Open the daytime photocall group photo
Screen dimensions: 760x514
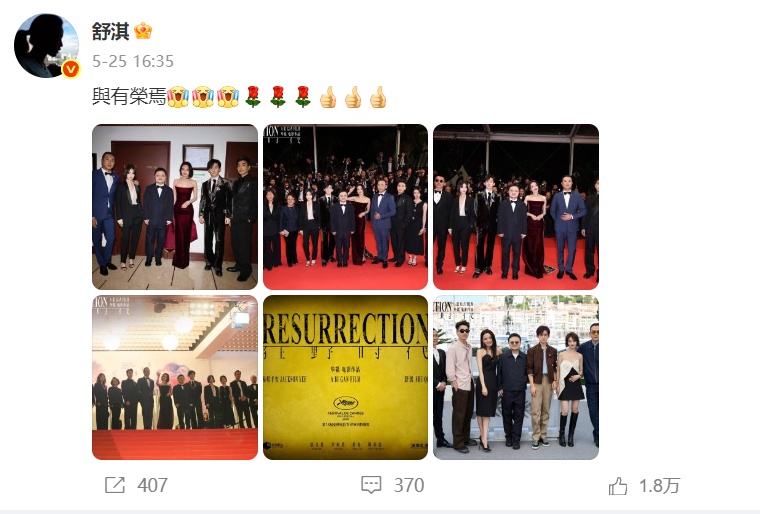tap(516, 377)
